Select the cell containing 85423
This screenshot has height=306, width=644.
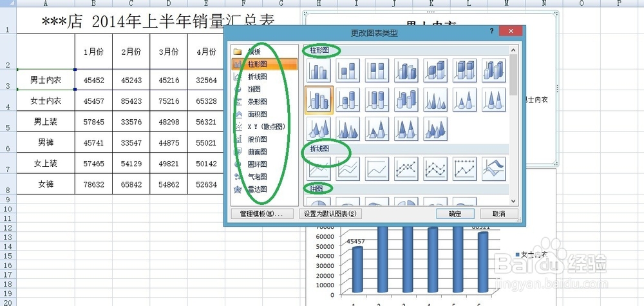tap(131, 100)
